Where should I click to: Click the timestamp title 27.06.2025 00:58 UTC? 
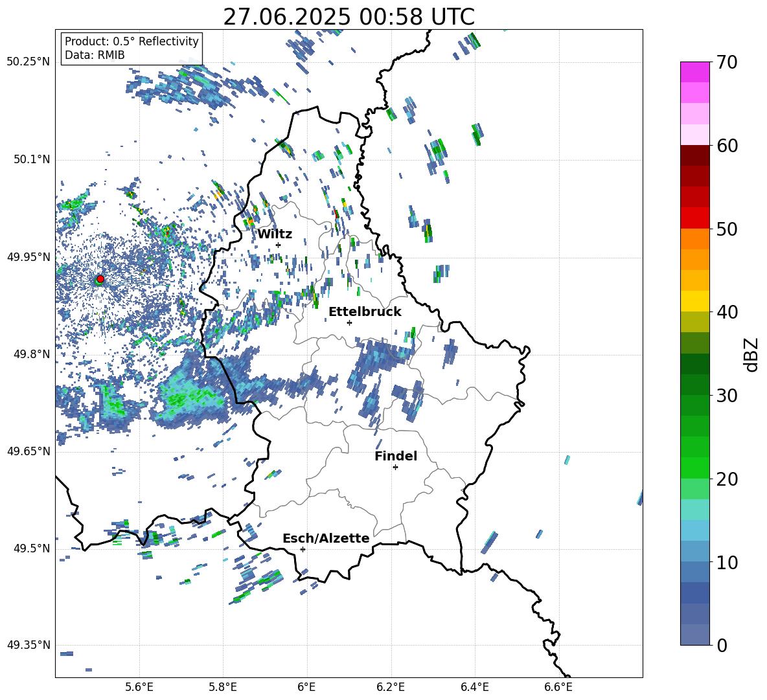349,17
